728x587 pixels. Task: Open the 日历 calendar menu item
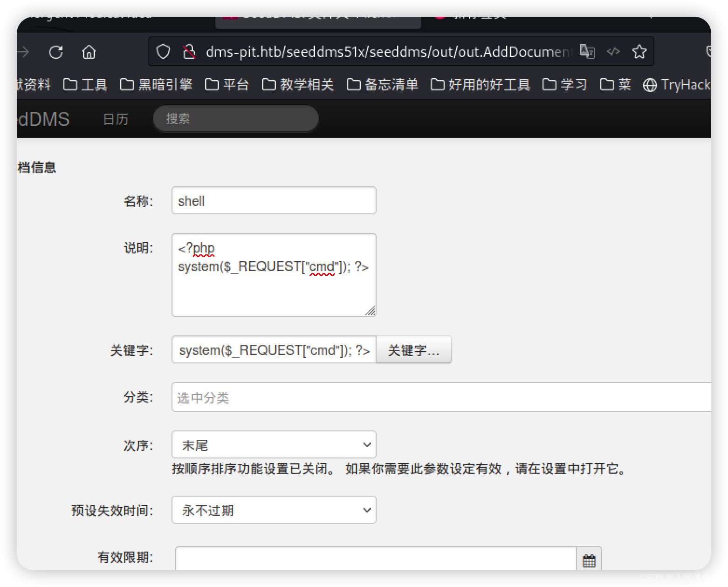[x=116, y=119]
